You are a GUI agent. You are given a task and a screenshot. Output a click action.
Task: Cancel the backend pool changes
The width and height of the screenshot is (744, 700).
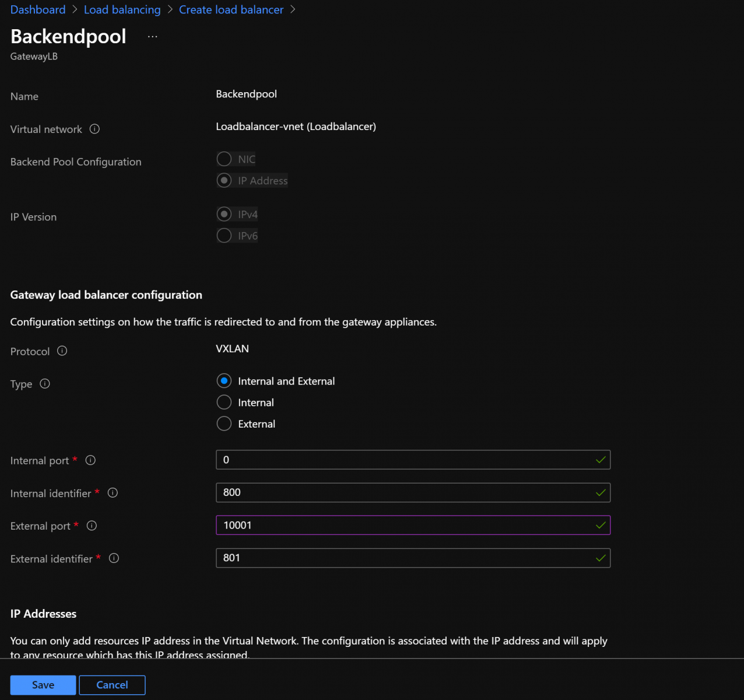click(112, 685)
